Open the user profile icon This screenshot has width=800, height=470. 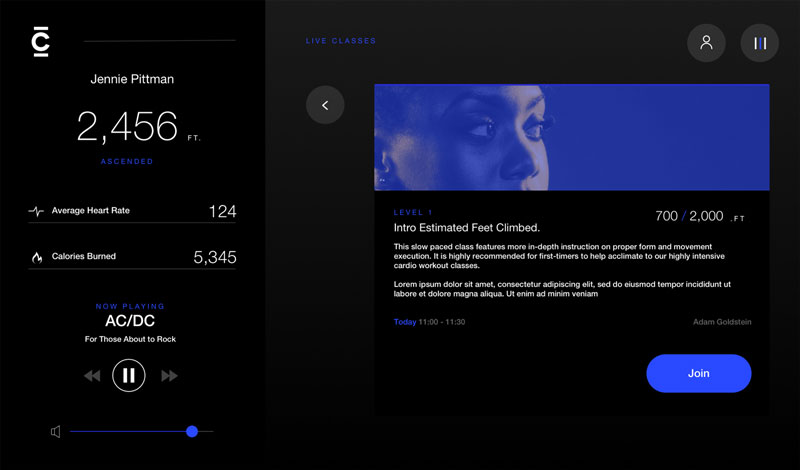(x=706, y=43)
